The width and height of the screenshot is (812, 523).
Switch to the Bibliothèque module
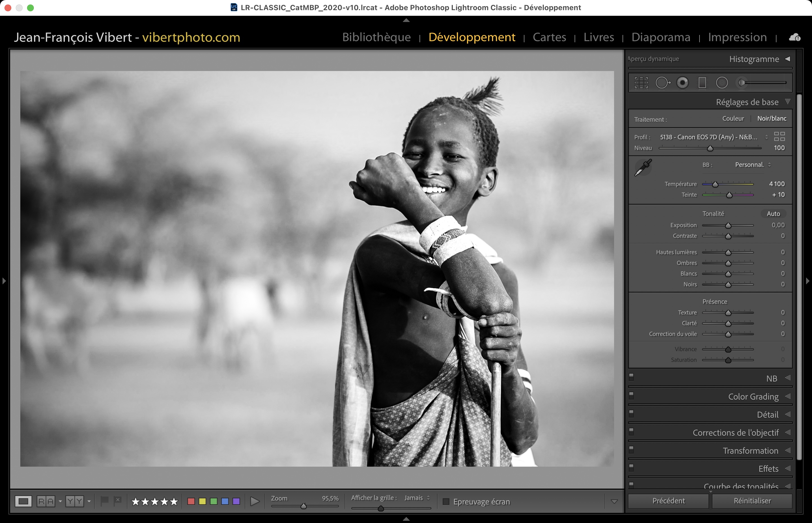[x=376, y=37]
